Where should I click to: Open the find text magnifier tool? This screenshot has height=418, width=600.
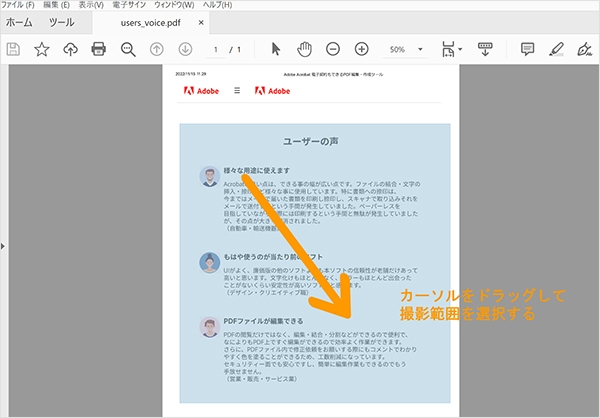[x=128, y=49]
